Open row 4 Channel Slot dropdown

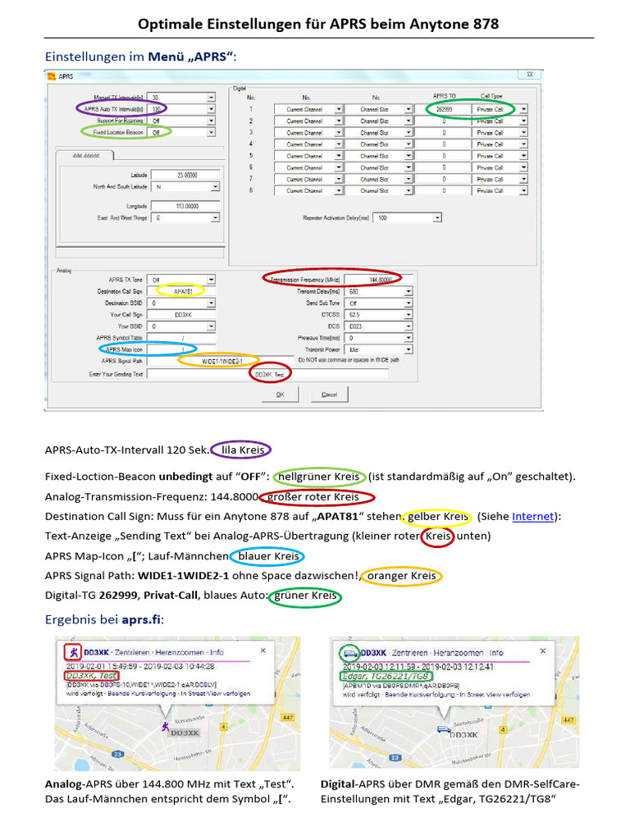409,144
